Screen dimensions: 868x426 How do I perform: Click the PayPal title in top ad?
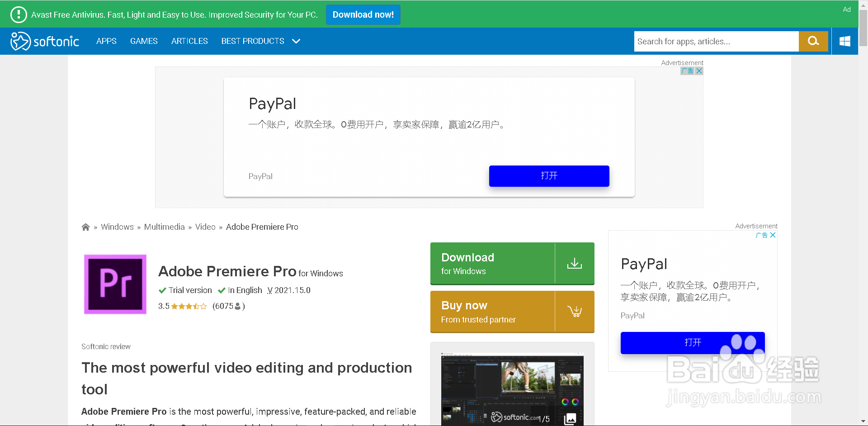tap(272, 104)
